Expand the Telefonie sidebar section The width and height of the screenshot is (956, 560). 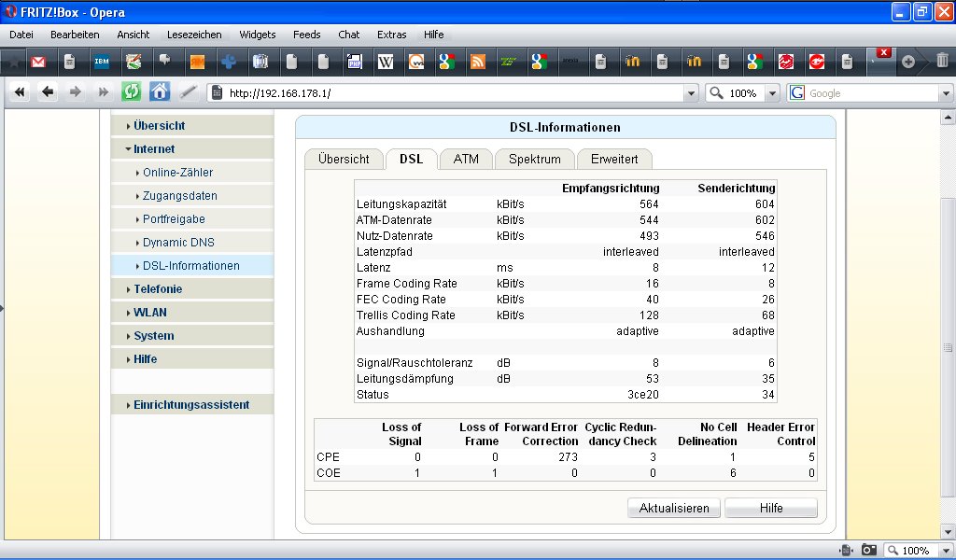[x=158, y=289]
